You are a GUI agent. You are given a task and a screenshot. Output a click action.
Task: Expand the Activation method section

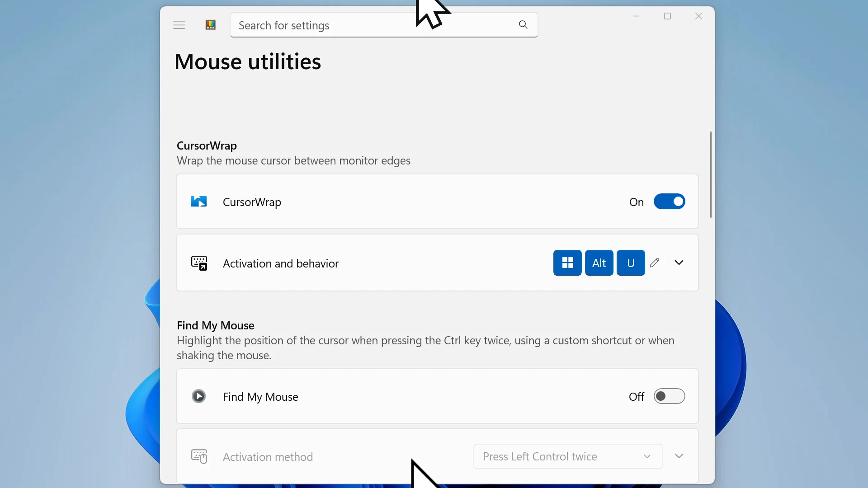pyautogui.click(x=679, y=456)
